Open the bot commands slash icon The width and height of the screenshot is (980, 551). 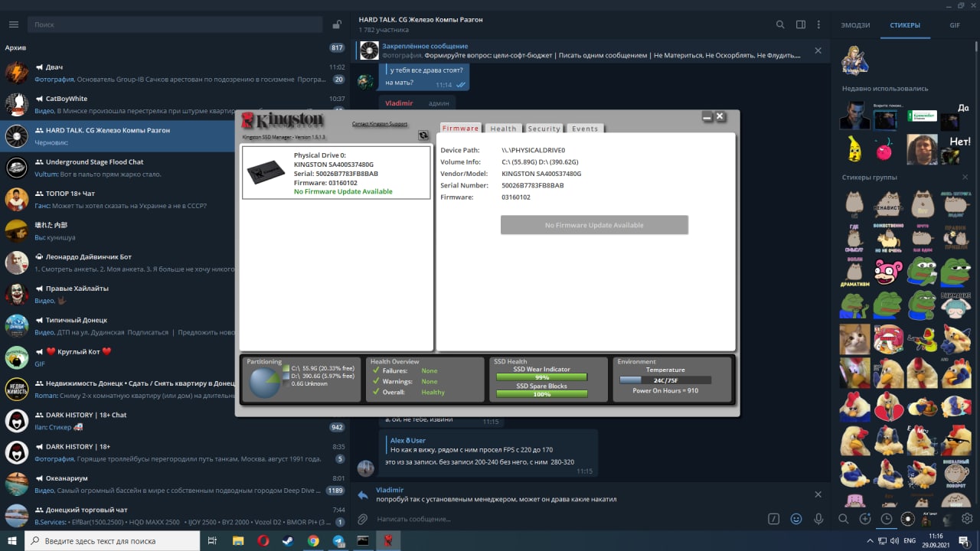point(774,519)
